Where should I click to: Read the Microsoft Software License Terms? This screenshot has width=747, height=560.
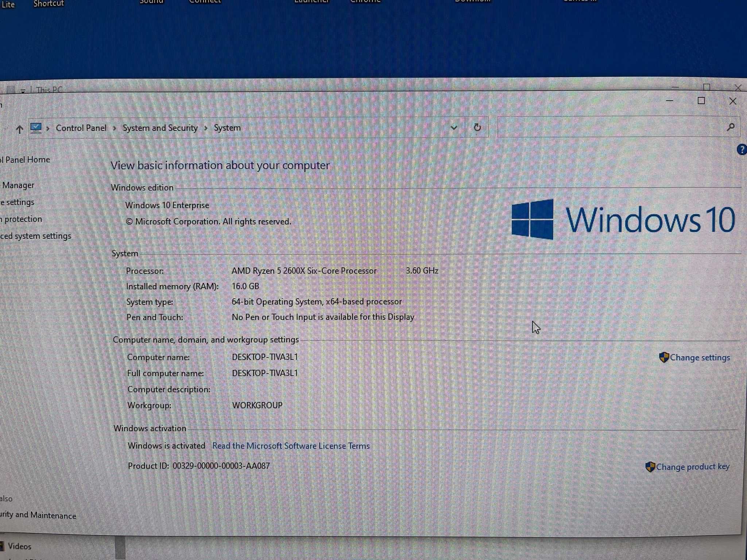pos(291,446)
